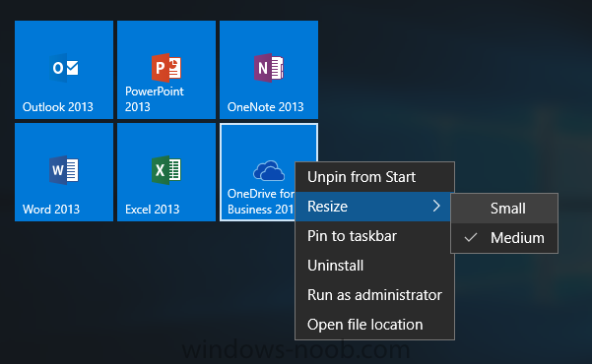592x364 pixels.
Task: Open the OneNote 2013 tile icon
Action: click(269, 68)
